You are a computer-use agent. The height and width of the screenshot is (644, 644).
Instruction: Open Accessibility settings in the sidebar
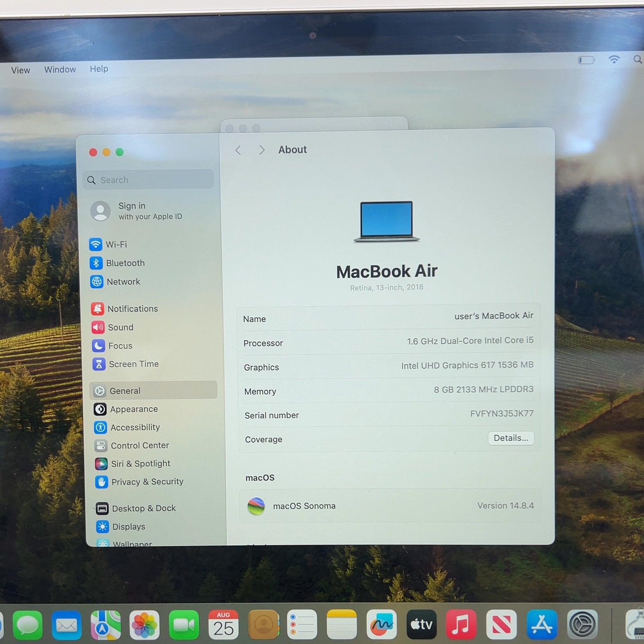(x=127, y=427)
